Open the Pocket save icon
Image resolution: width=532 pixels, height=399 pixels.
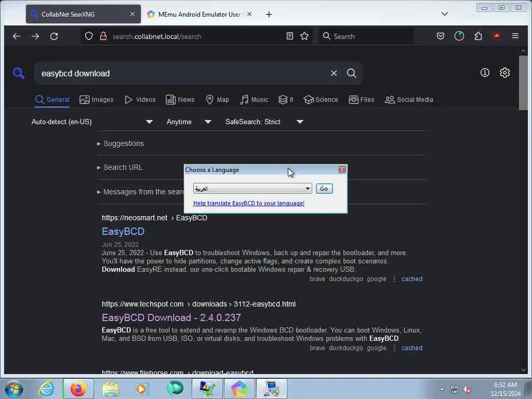(x=441, y=36)
